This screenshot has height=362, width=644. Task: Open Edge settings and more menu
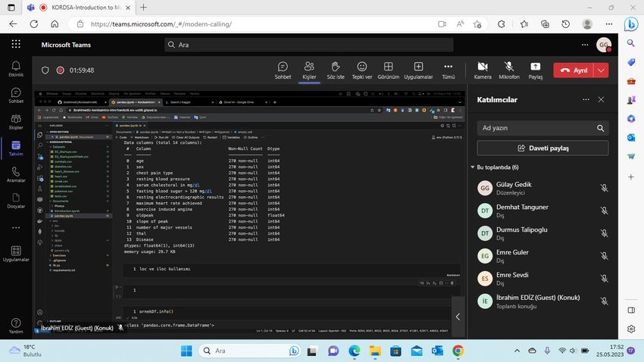608,24
